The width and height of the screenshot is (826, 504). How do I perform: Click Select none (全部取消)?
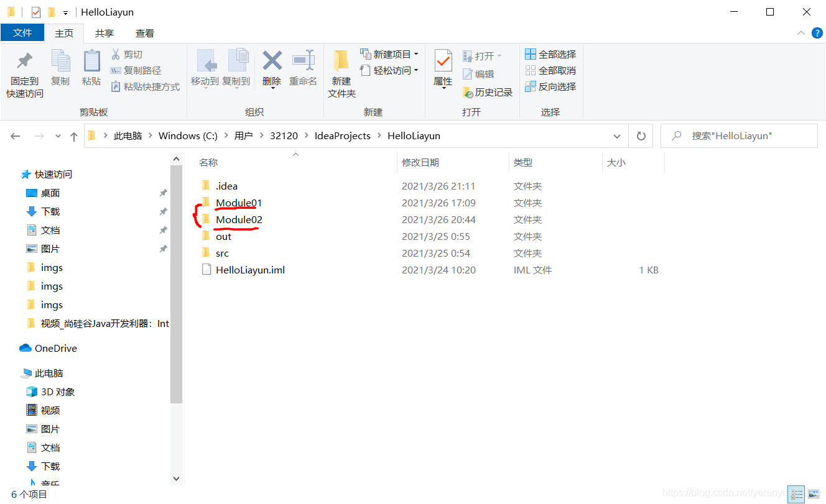click(550, 71)
